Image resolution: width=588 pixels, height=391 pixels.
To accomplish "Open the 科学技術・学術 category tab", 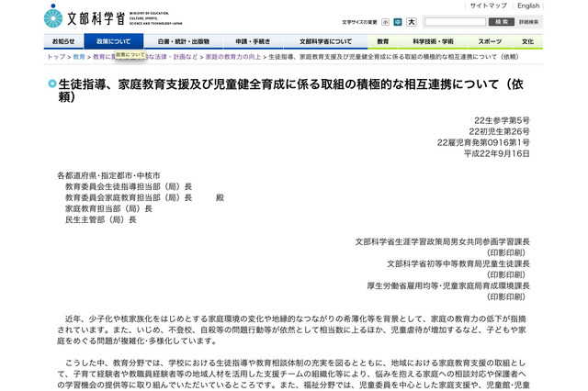I will click(x=433, y=41).
